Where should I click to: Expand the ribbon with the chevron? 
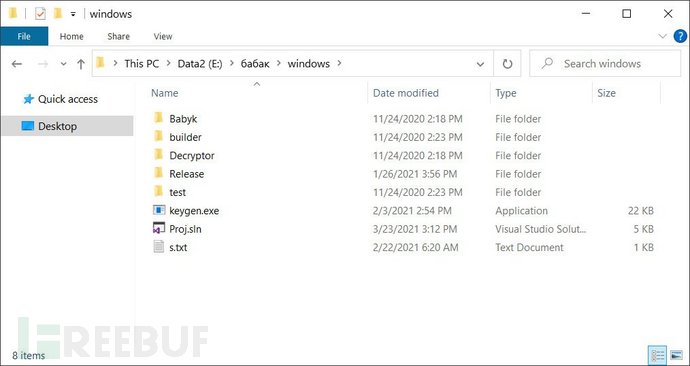coord(663,37)
